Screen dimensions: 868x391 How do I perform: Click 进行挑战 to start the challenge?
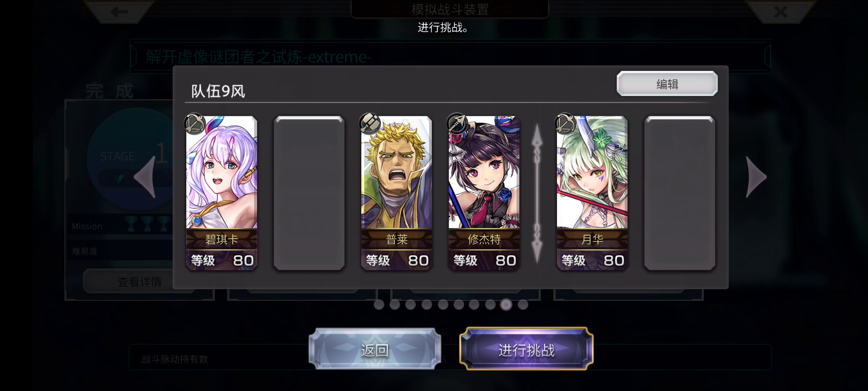(x=526, y=349)
